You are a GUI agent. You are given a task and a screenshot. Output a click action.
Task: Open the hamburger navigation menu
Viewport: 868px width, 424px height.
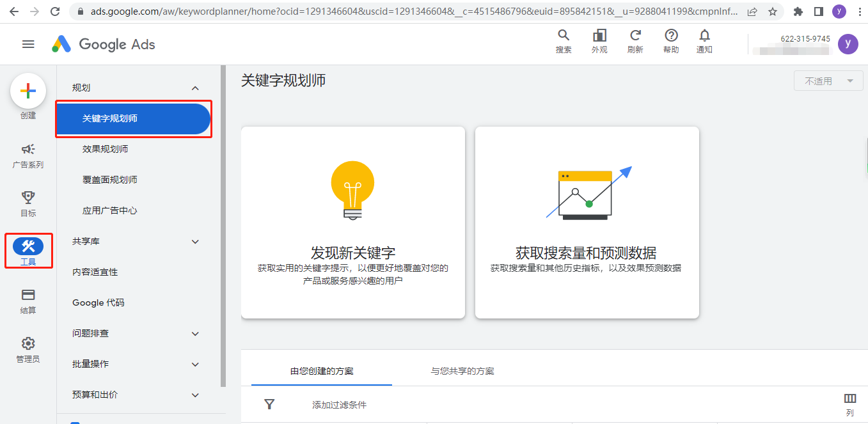(28, 44)
